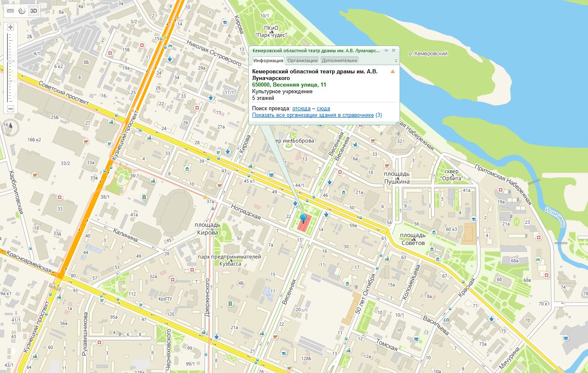Viewport: 588px width, 373px height.
Task: Click the green address Весенняя улица, 11
Action: click(289, 85)
